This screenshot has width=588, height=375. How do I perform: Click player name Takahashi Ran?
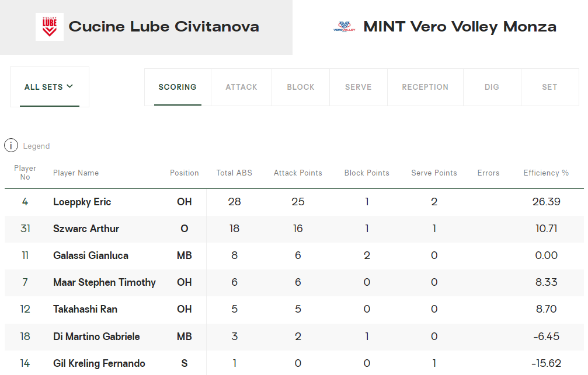(x=85, y=309)
